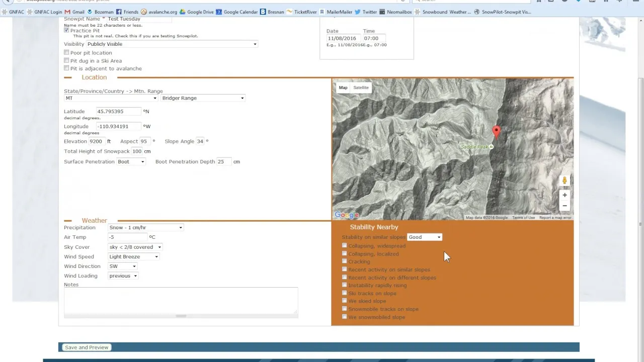Click the Aspect field
Image resolution: width=644 pixels, height=362 pixels.
(x=145, y=141)
